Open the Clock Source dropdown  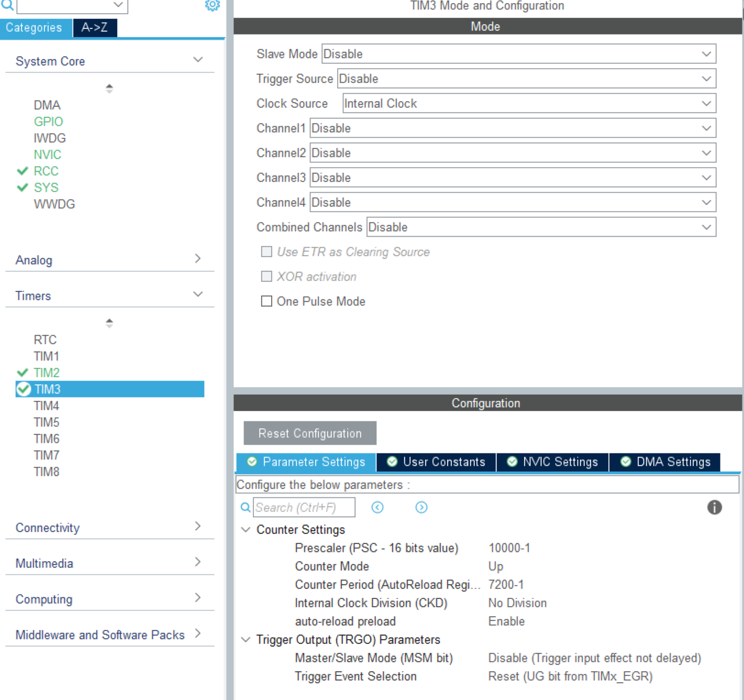529,103
